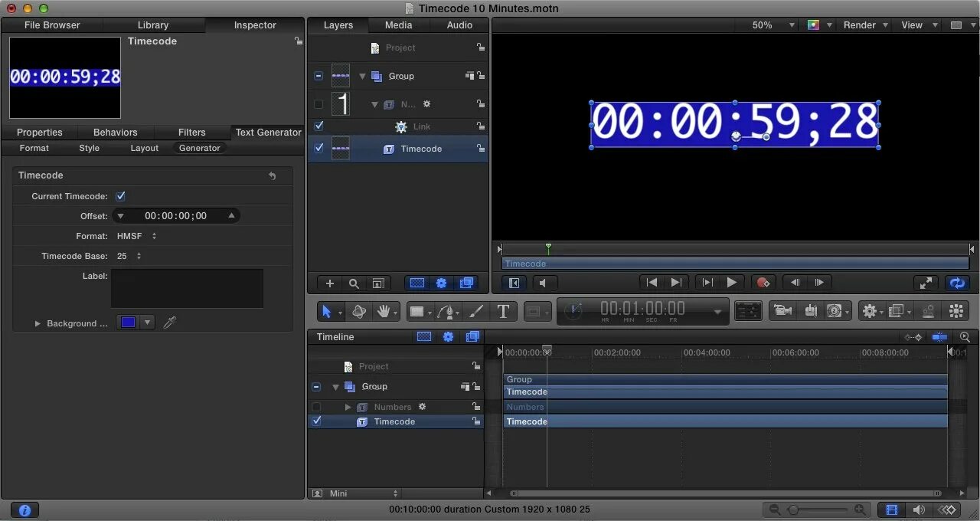
Task: Open the Style pane of Text
Action: coord(89,148)
